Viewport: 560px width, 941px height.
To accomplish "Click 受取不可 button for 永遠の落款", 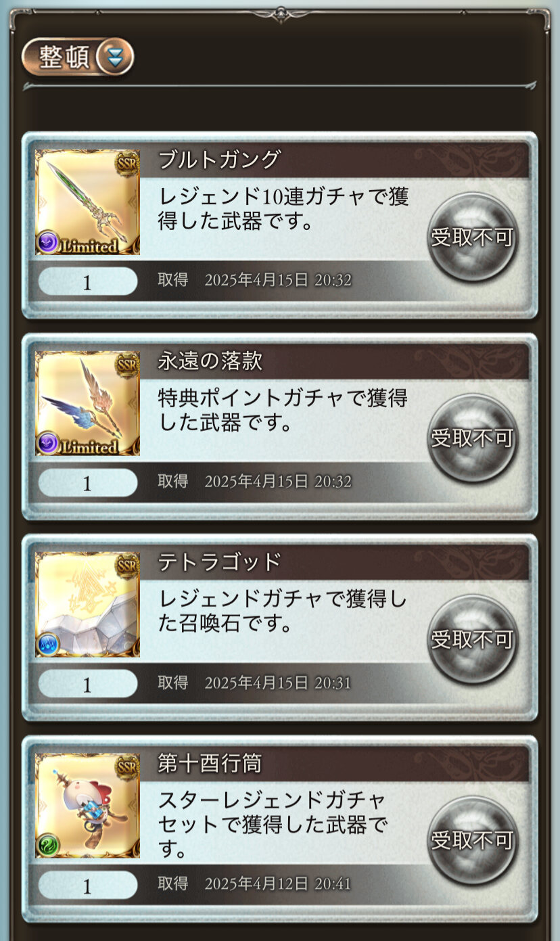I will click(473, 438).
